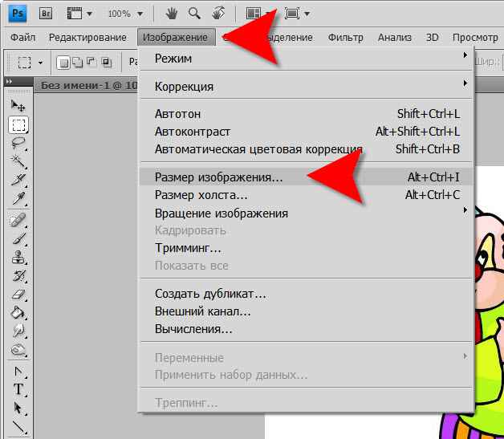Choose Создать дубликат menu item
Screen dimensions: 504x439
point(307,294)
